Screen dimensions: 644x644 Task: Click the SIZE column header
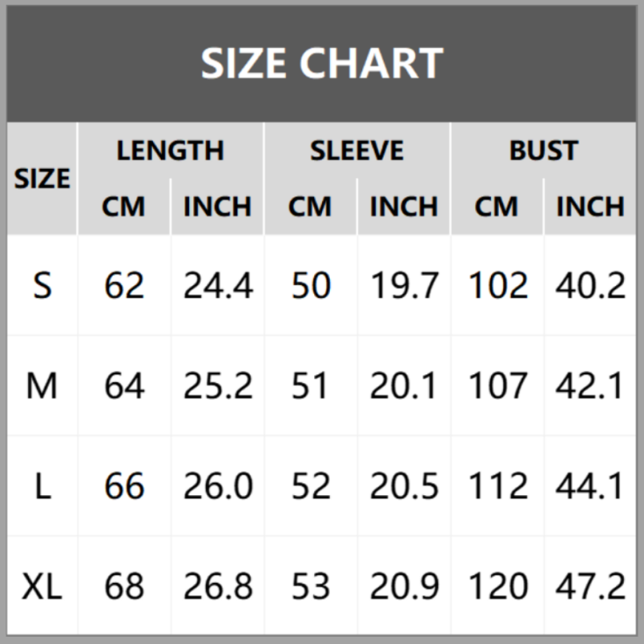(x=42, y=178)
